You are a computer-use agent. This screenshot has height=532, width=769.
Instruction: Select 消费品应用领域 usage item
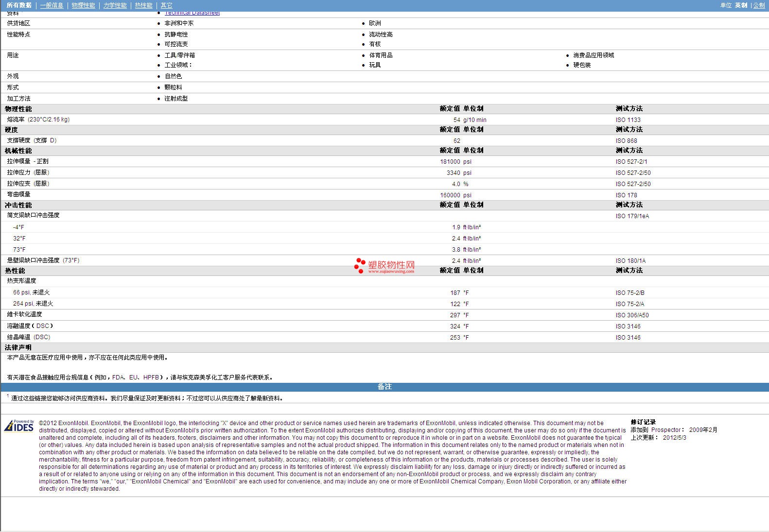pos(594,55)
